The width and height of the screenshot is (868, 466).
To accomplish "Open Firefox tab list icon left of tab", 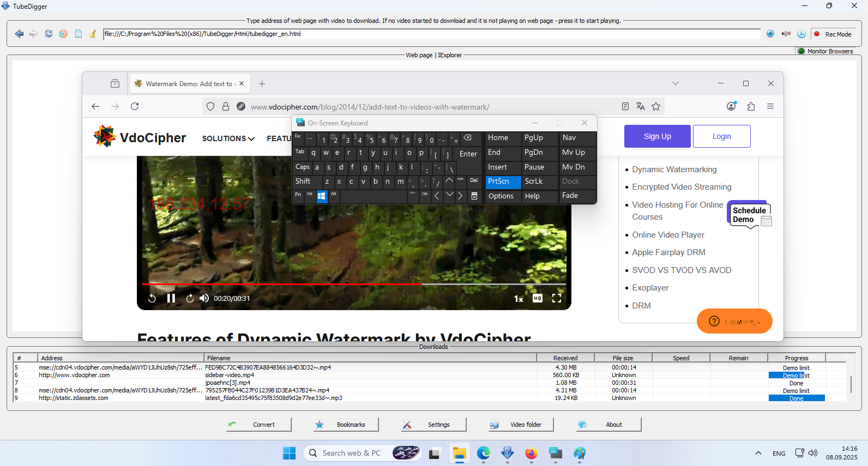I will tap(115, 84).
